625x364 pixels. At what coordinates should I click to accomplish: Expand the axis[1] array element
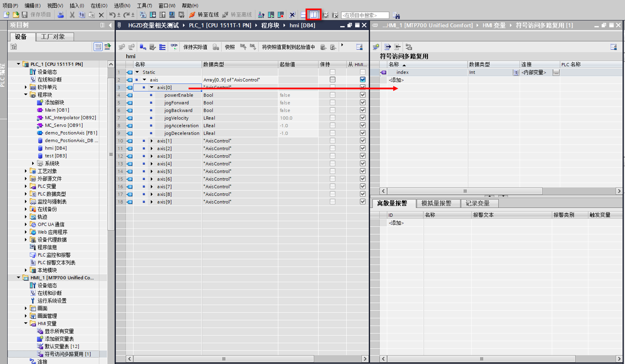point(152,141)
